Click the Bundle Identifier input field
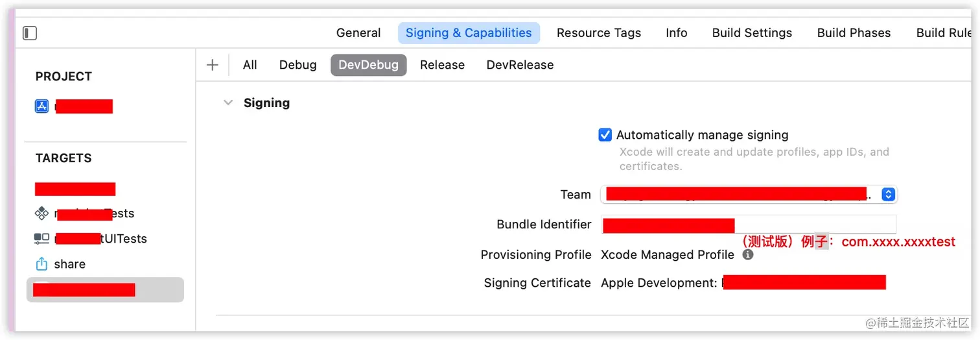The image size is (980, 340). (749, 225)
